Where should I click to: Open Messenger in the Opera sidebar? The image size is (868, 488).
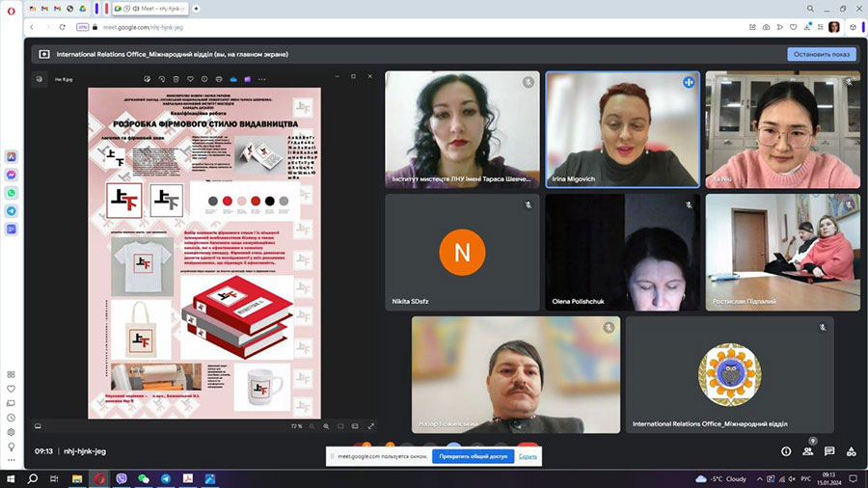coord(11,175)
